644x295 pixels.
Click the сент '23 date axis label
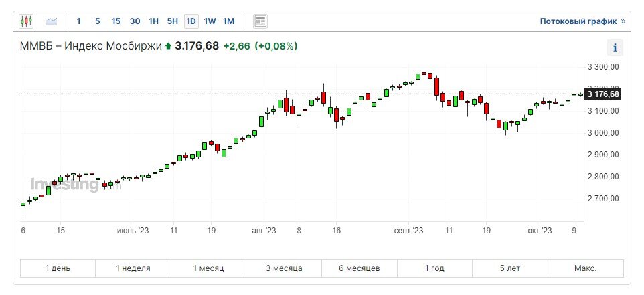coord(408,231)
